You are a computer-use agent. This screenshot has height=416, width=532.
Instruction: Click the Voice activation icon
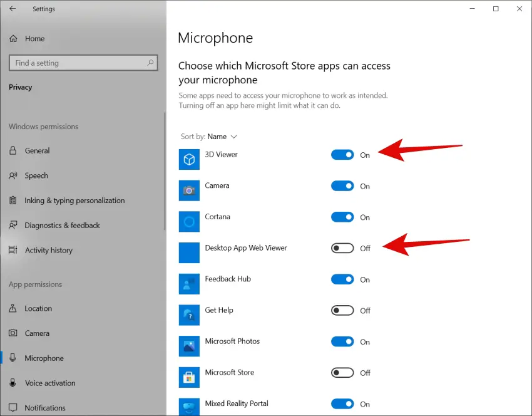coord(13,383)
